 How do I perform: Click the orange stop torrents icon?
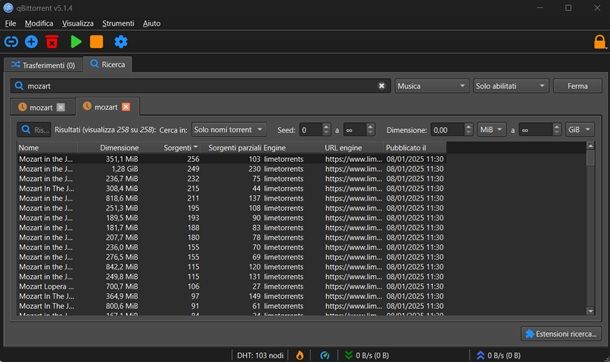pyautogui.click(x=96, y=42)
